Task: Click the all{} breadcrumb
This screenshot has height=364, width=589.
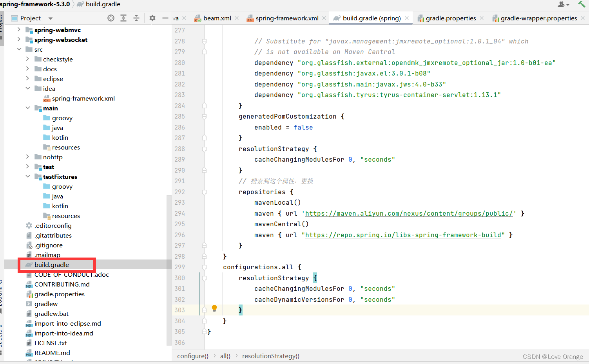Action: (x=225, y=356)
